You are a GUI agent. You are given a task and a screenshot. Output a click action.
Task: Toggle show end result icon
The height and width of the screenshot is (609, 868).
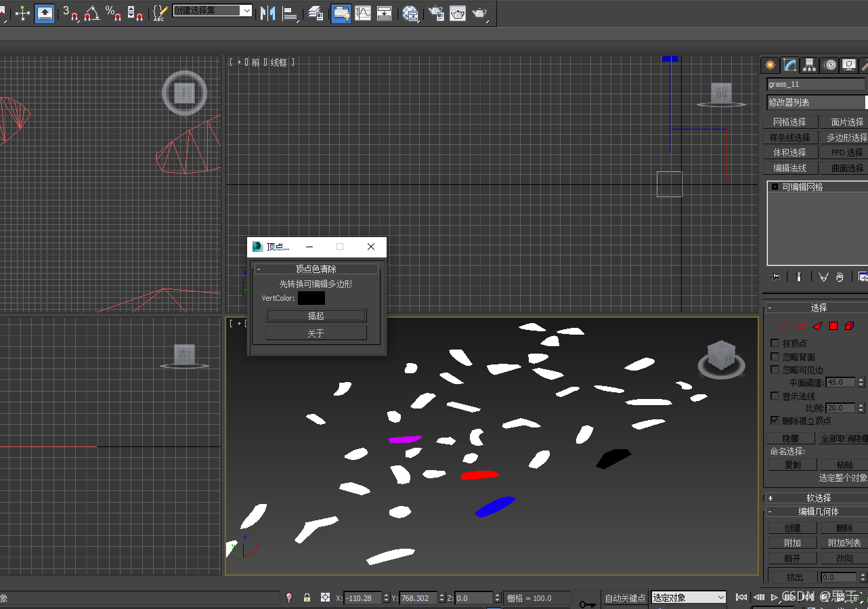800,276
